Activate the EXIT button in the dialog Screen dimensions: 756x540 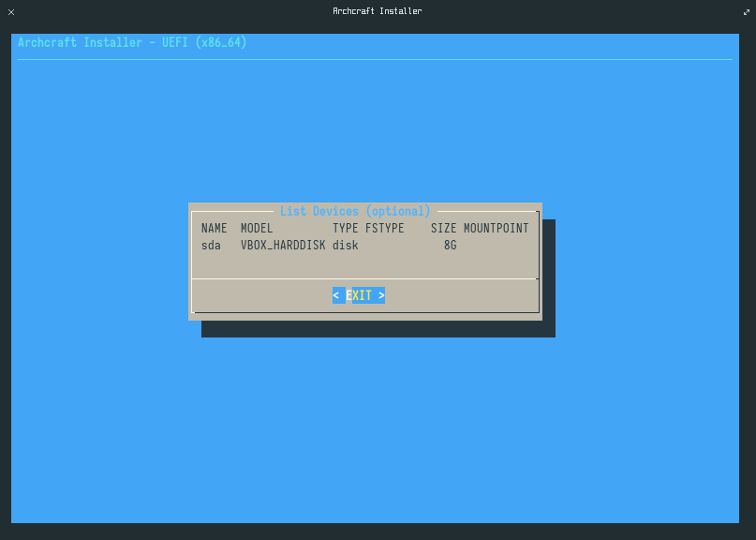click(x=358, y=295)
